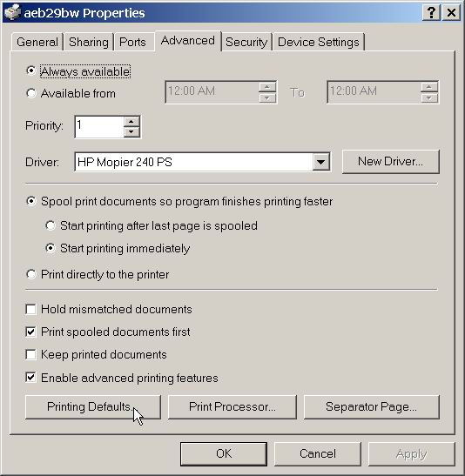This screenshot has height=476, width=465.
Task: Click inside the Priority value field
Action: coord(99,127)
